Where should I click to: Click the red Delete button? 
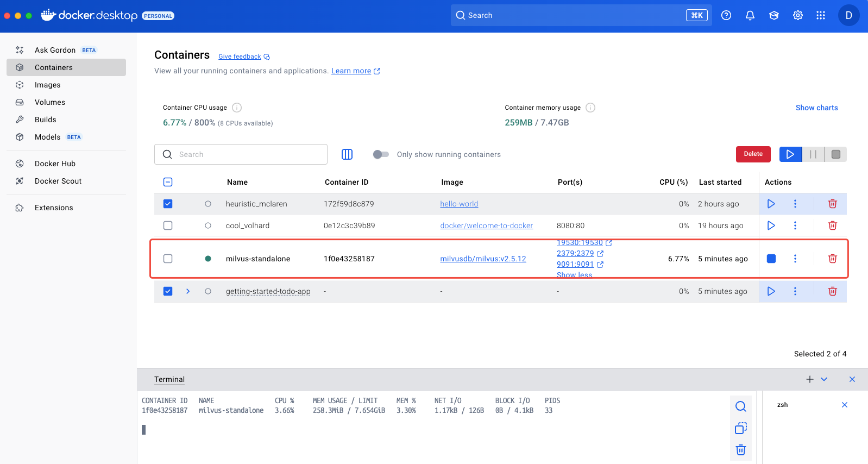pyautogui.click(x=753, y=154)
